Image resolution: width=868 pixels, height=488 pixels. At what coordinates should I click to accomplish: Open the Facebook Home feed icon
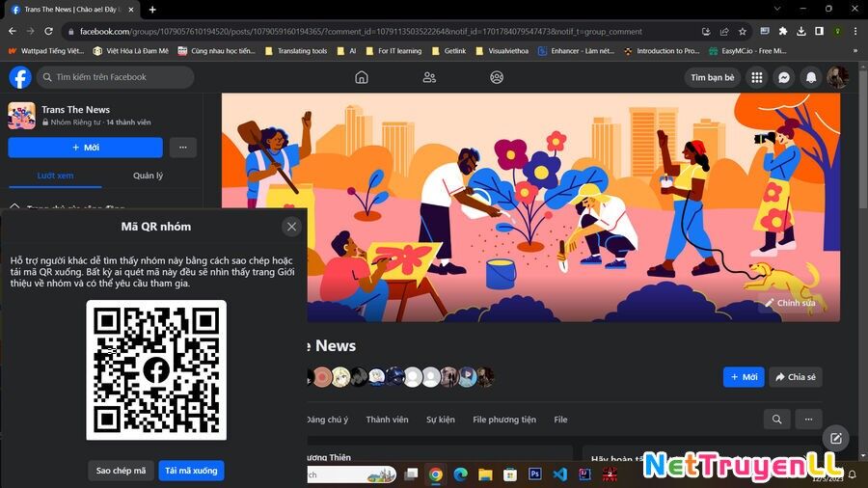point(362,77)
